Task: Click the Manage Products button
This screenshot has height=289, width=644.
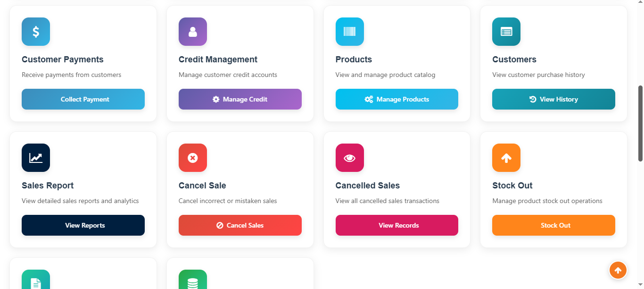Action: coord(396,99)
